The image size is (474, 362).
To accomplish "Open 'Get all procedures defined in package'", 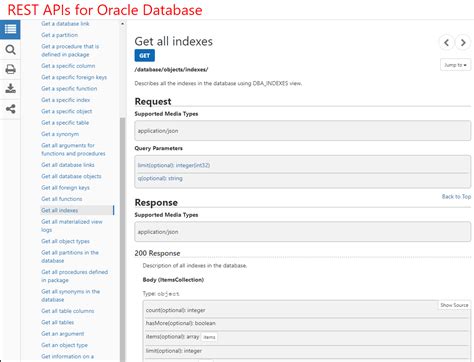I will pyautogui.click(x=75, y=276).
